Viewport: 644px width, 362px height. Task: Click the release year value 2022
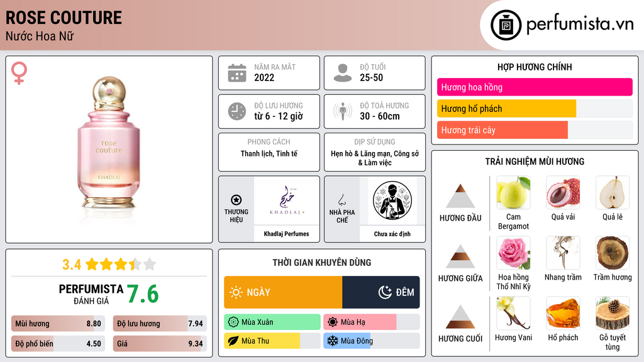tap(264, 77)
